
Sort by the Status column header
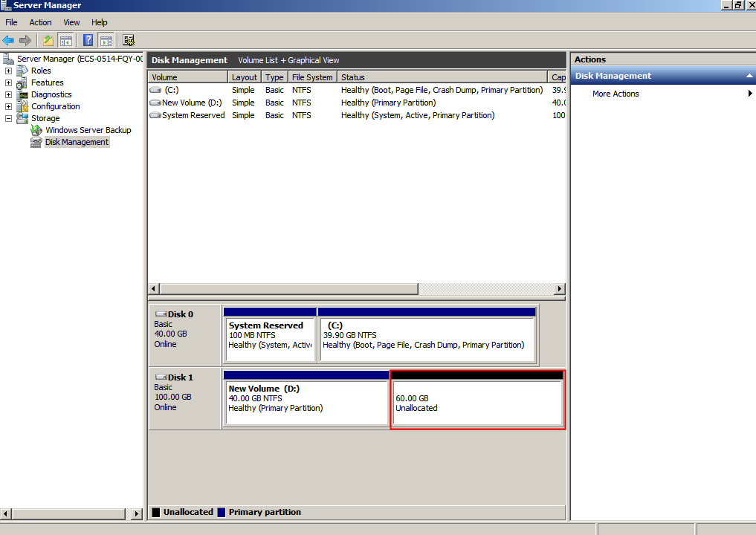coord(442,77)
